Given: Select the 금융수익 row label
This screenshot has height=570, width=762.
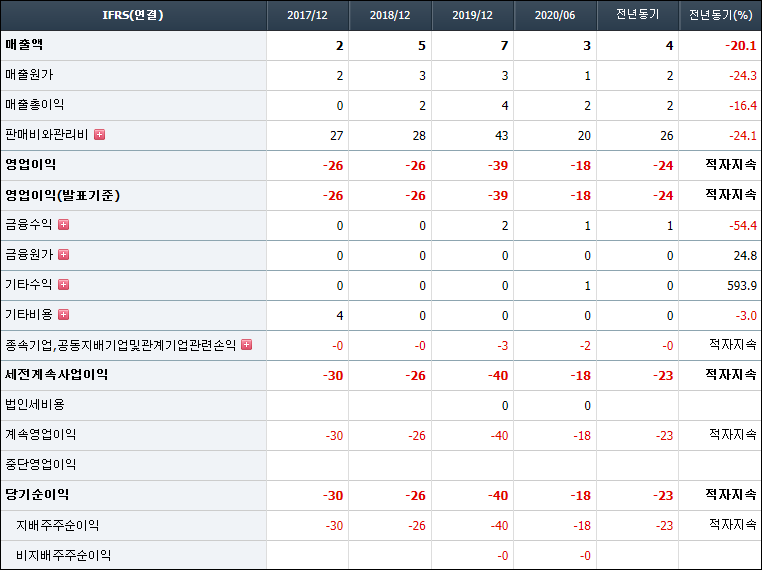Looking at the screenshot, I should tap(29, 225).
